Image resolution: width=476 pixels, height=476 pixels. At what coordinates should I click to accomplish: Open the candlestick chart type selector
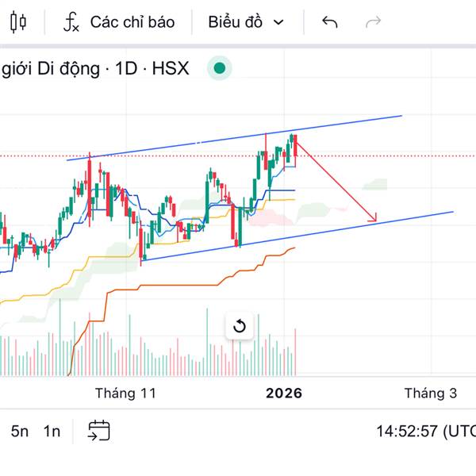(18, 22)
